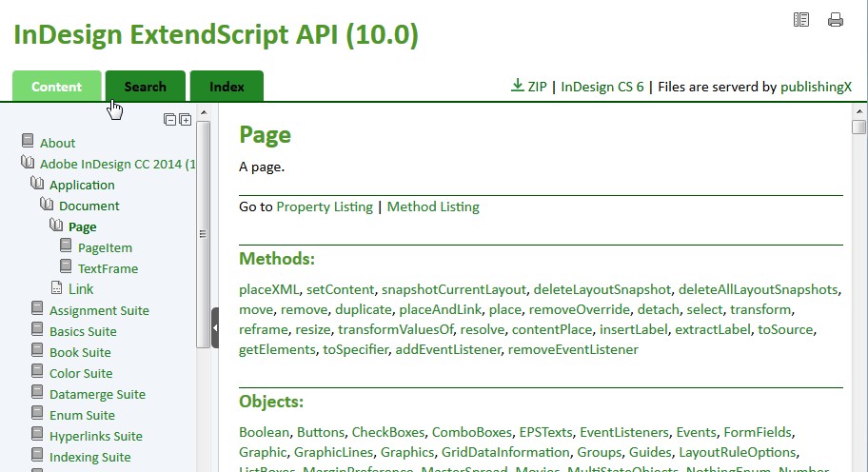Select Adobe InDesign CC 2014 tree node
This screenshot has width=868, height=472.
(x=117, y=164)
